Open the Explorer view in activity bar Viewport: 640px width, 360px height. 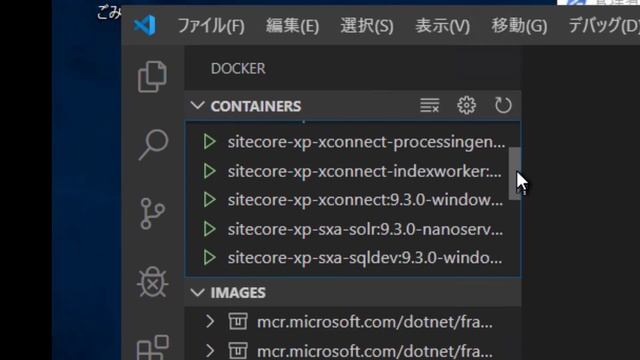pos(152,77)
